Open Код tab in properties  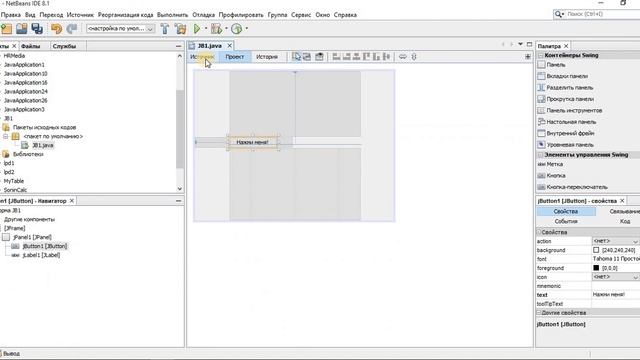625,221
